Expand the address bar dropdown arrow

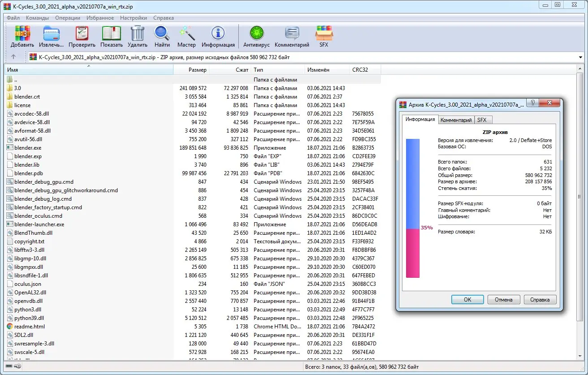pos(581,57)
